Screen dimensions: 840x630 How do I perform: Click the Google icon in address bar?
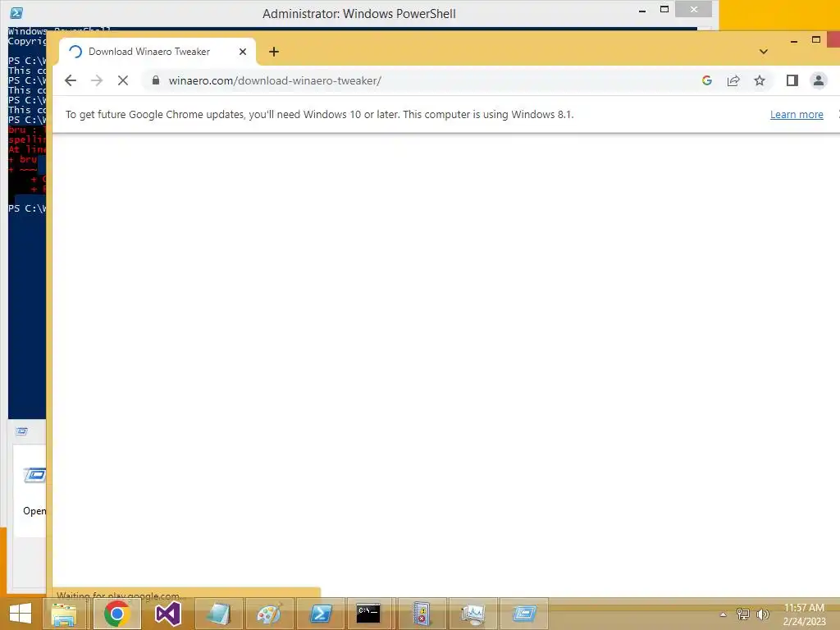706,80
